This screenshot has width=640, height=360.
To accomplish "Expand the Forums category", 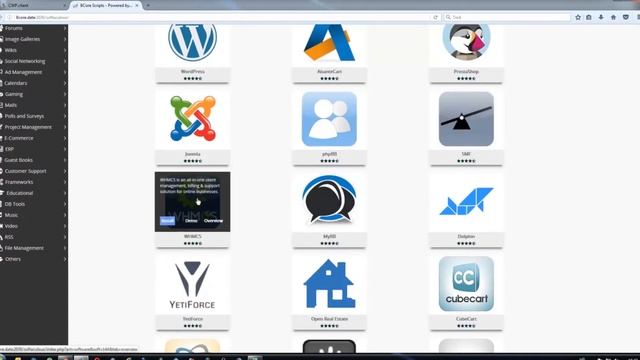I will click(x=34, y=28).
